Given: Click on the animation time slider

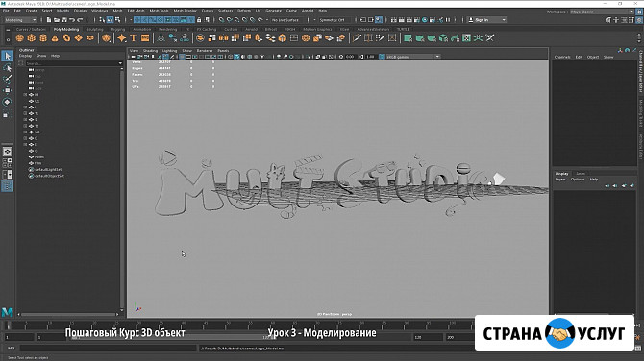Looking at the screenshot, I should pos(238,325).
